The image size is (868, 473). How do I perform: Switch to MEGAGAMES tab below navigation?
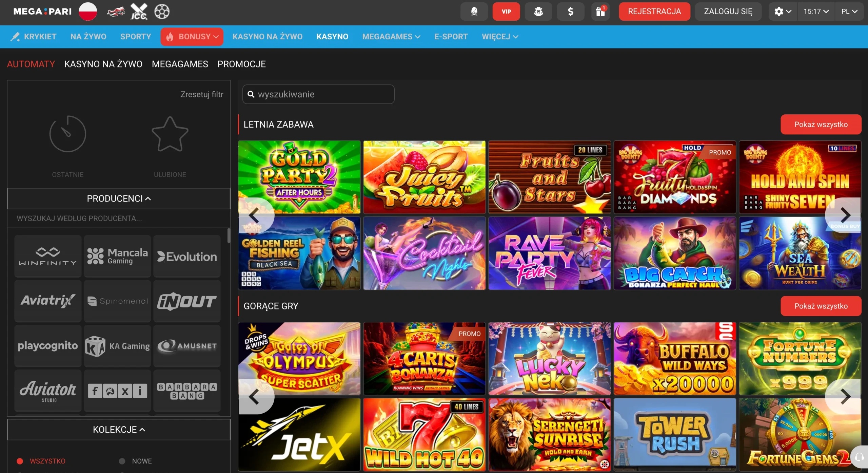coord(180,64)
